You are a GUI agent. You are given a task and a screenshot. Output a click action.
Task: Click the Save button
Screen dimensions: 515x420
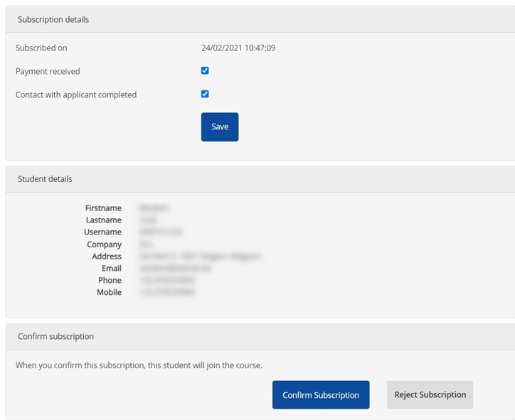pyautogui.click(x=220, y=127)
